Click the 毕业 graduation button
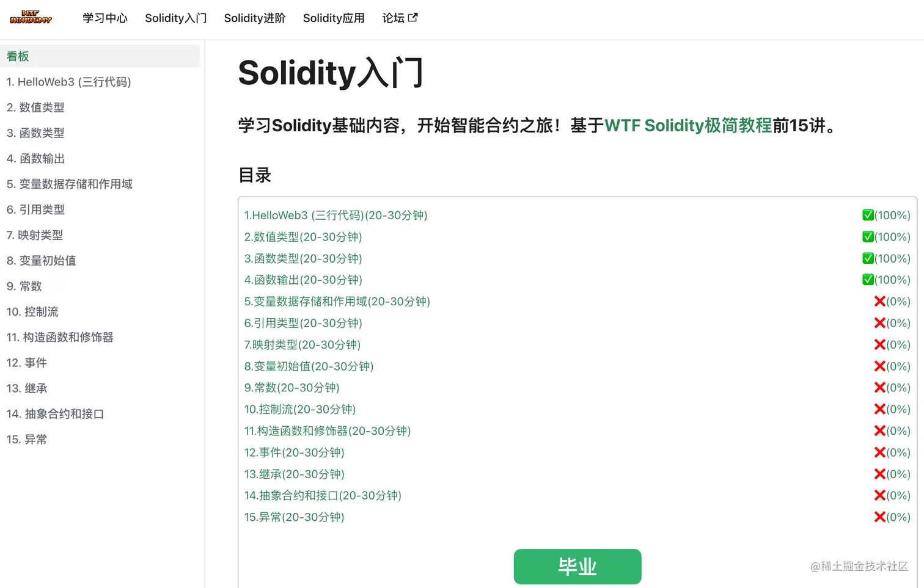 coord(577,566)
